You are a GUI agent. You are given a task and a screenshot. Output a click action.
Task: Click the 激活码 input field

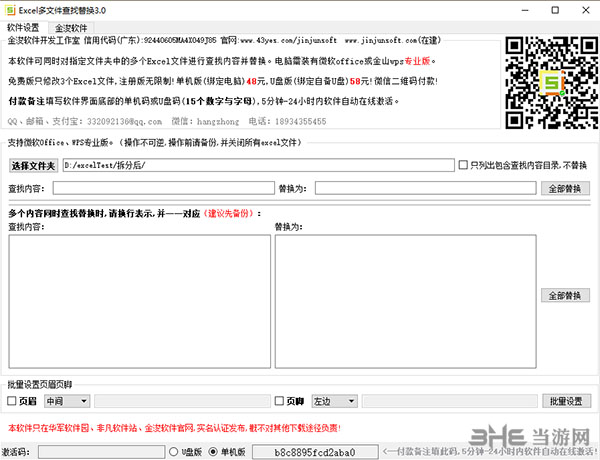[x=101, y=452]
